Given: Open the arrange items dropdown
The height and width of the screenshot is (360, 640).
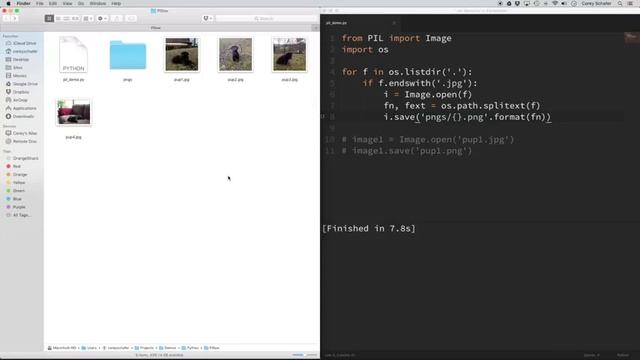Looking at the screenshot, I should (x=88, y=18).
